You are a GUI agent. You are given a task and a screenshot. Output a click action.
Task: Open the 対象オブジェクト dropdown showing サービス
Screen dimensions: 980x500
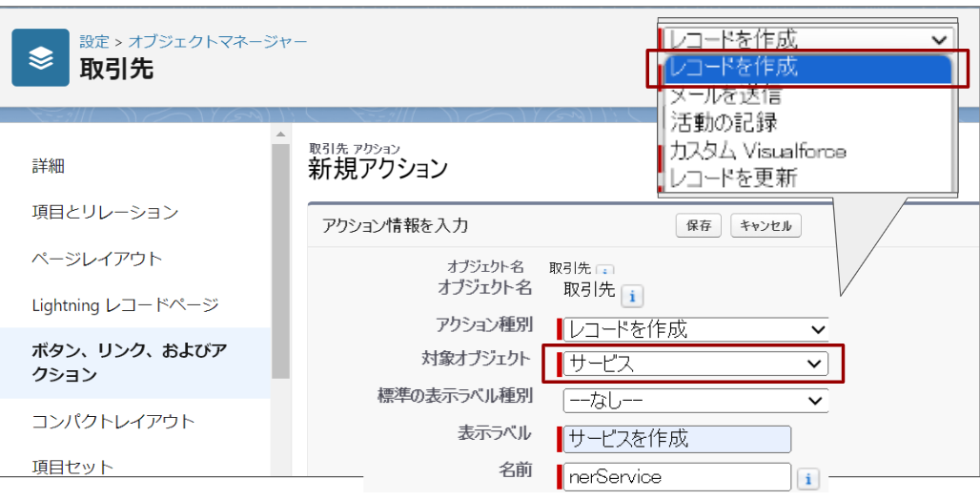[x=696, y=364]
